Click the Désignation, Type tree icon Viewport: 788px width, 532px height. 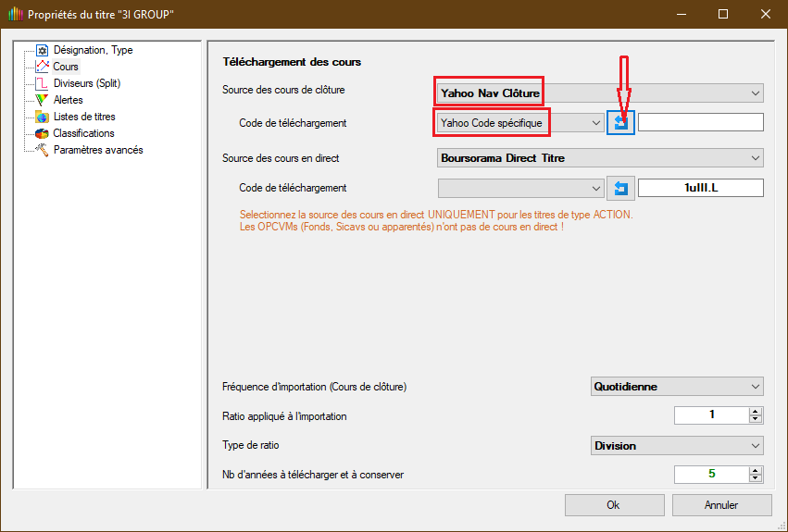[x=42, y=50]
